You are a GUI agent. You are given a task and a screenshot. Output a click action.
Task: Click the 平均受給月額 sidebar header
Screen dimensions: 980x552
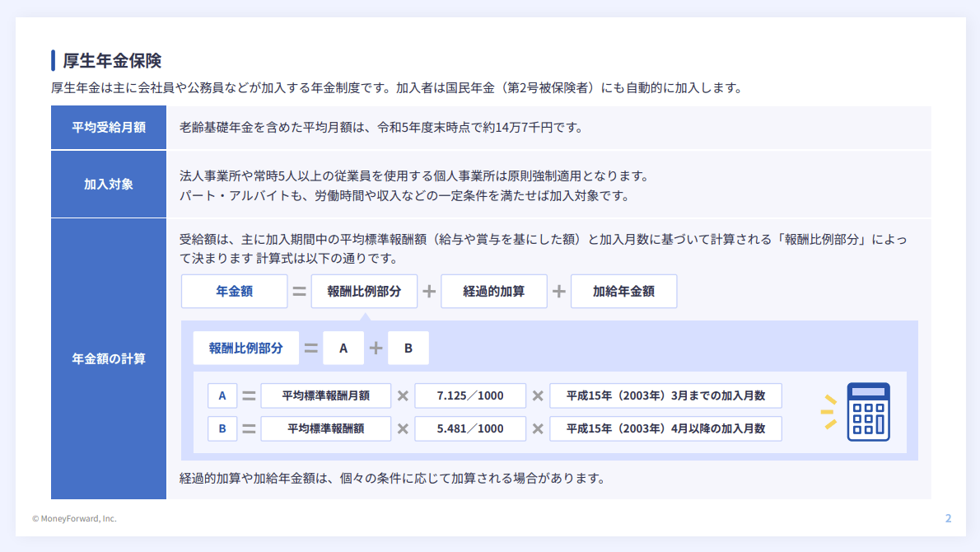[x=108, y=128]
